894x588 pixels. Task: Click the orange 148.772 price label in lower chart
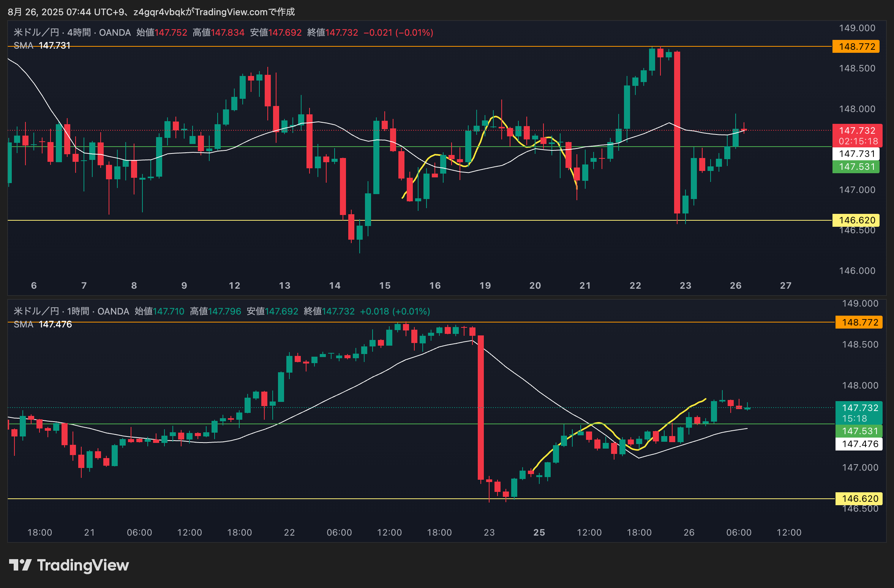[859, 322]
